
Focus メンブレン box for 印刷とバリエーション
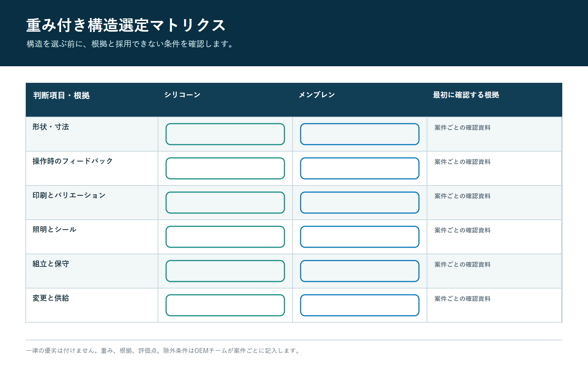click(x=360, y=202)
